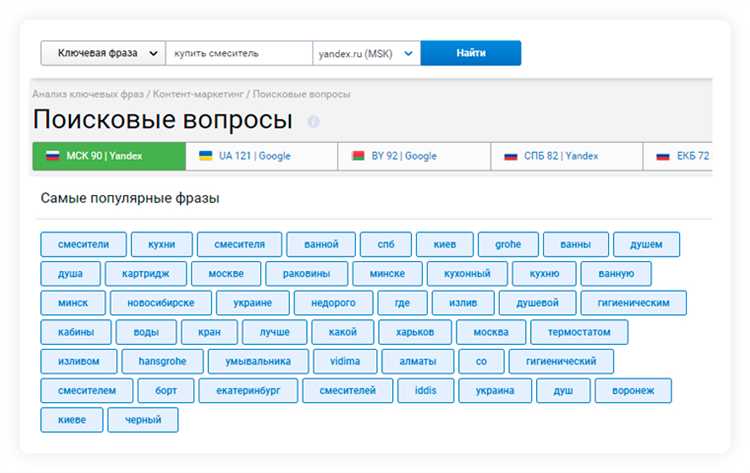Click the ванную phrase tag
The width and height of the screenshot is (750, 473).
click(616, 274)
